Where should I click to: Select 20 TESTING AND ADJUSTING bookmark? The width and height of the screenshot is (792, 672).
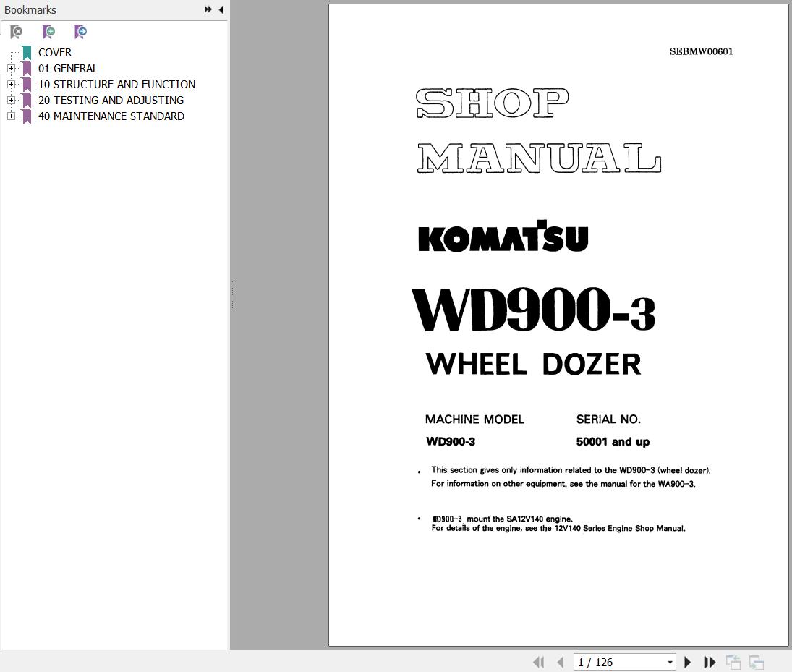tap(111, 100)
